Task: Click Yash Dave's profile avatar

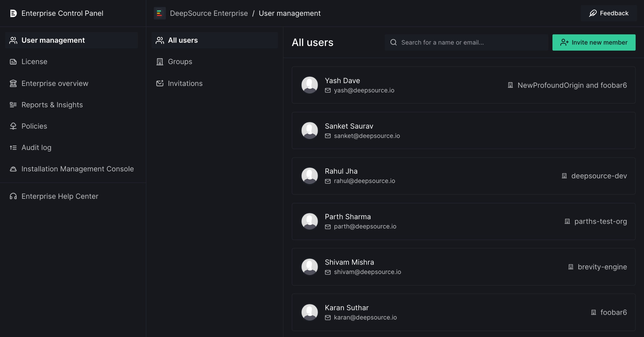Action: point(309,85)
